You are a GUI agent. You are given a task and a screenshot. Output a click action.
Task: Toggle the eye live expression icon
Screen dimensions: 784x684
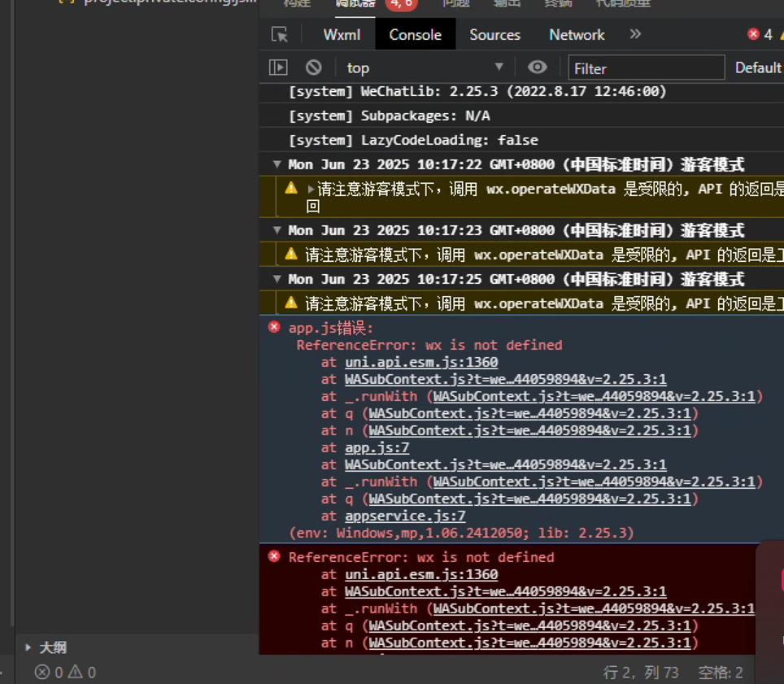(537, 67)
